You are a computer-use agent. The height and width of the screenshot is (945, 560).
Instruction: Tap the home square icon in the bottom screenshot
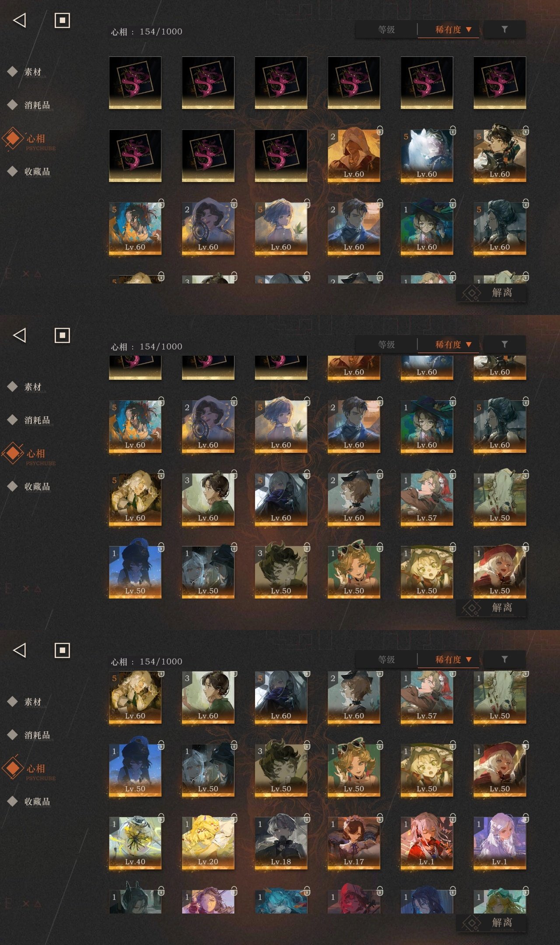[x=62, y=650]
